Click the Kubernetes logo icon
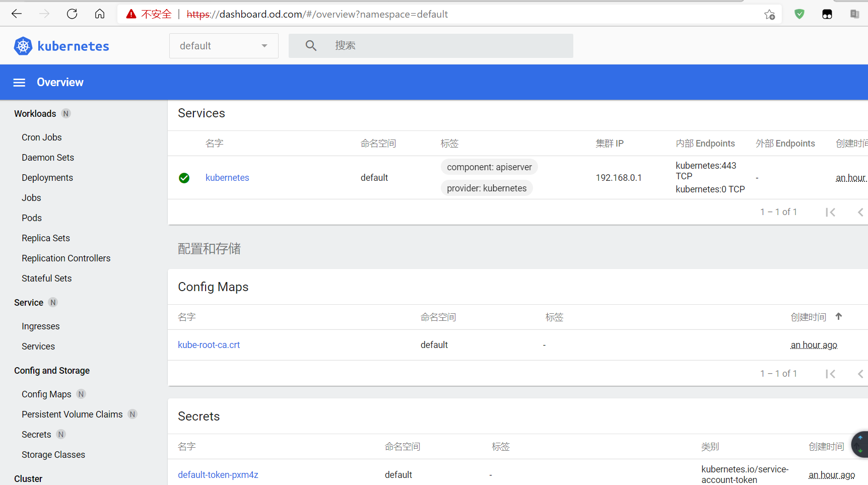 point(23,46)
